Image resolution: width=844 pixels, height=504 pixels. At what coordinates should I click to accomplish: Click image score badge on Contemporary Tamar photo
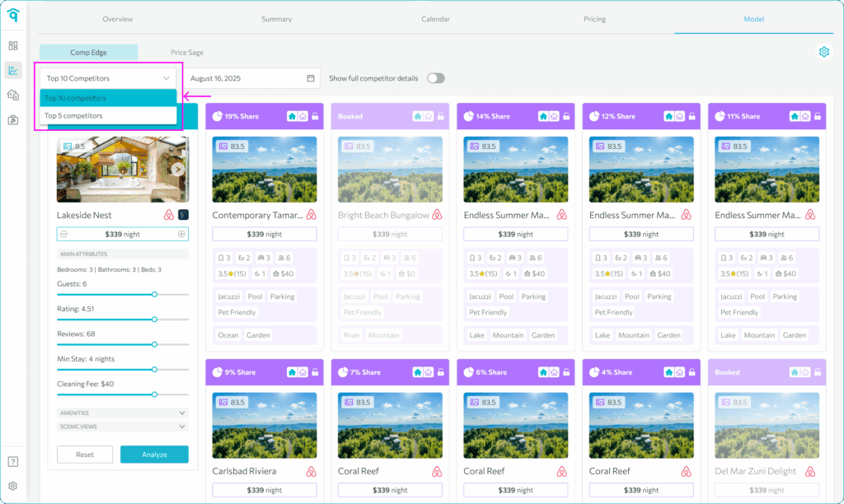[232, 147]
